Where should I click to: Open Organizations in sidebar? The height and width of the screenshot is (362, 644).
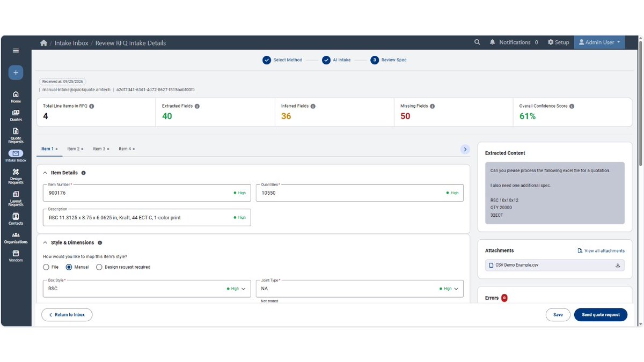pyautogui.click(x=16, y=238)
